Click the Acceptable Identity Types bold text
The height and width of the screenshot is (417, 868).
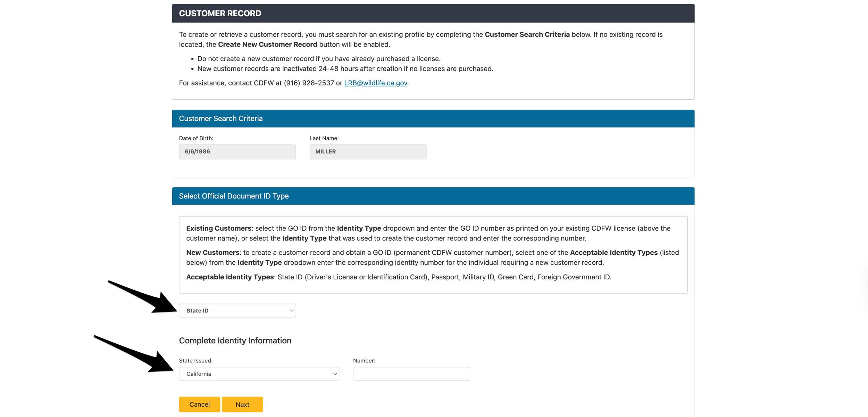[230, 277]
